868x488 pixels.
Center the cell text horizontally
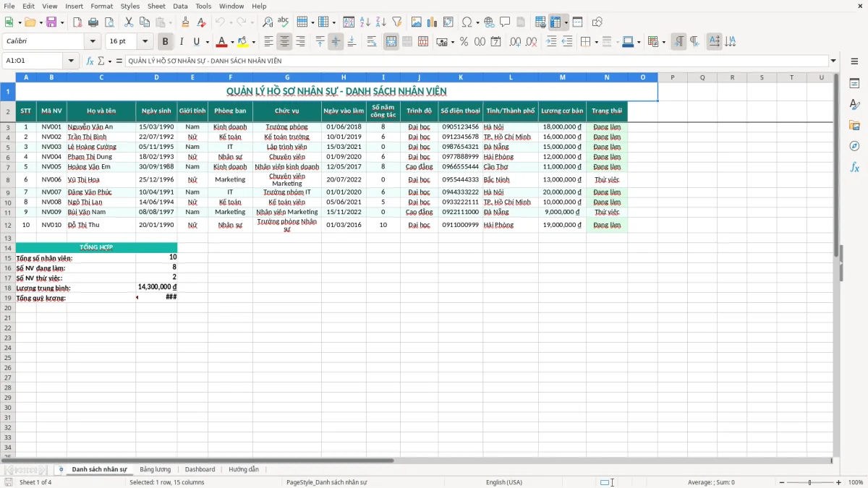click(284, 42)
